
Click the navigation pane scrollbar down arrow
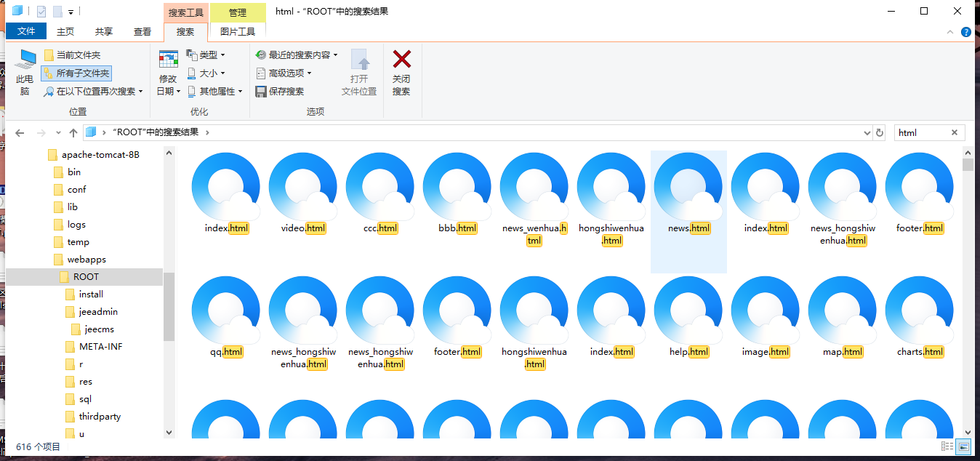pyautogui.click(x=169, y=432)
